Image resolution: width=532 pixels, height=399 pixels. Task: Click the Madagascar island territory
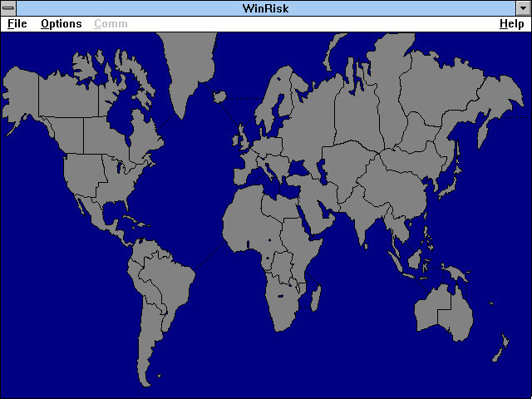(315, 295)
